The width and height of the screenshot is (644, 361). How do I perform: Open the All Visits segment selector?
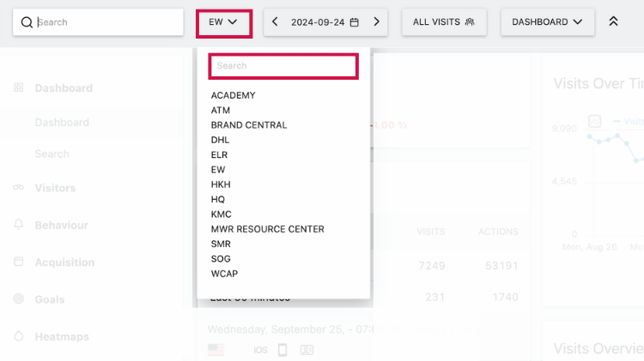(444, 22)
